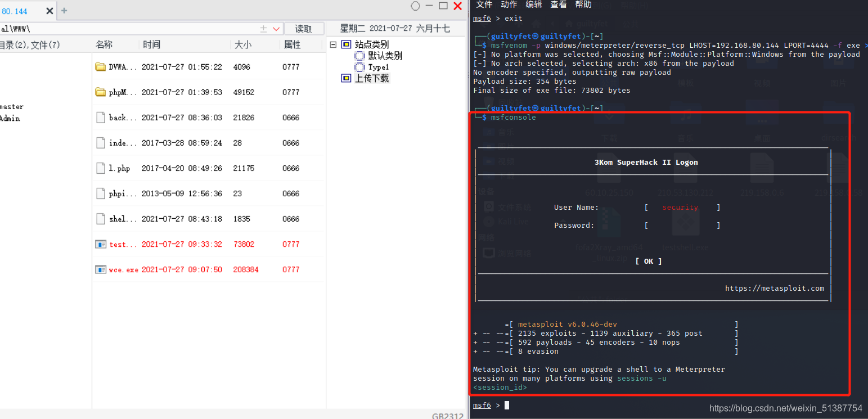Click the circle icon in title bar
The width and height of the screenshot is (868, 419).
(x=415, y=6)
